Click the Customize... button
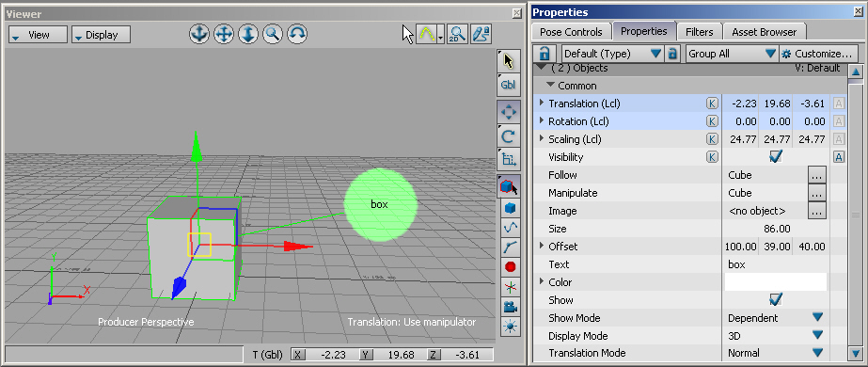Screen dimensions: 868x367 pos(818,54)
